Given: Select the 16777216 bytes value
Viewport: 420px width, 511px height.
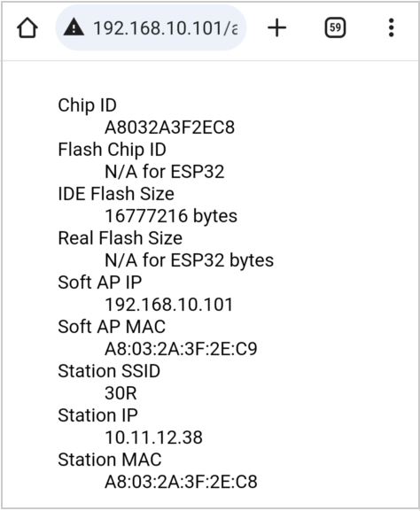Looking at the screenshot, I should [x=171, y=216].
